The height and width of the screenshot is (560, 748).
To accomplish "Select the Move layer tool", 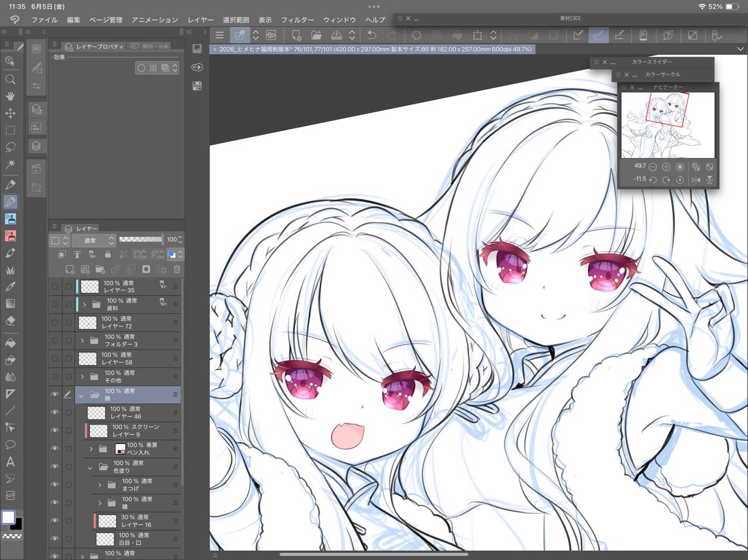I will 10,113.
